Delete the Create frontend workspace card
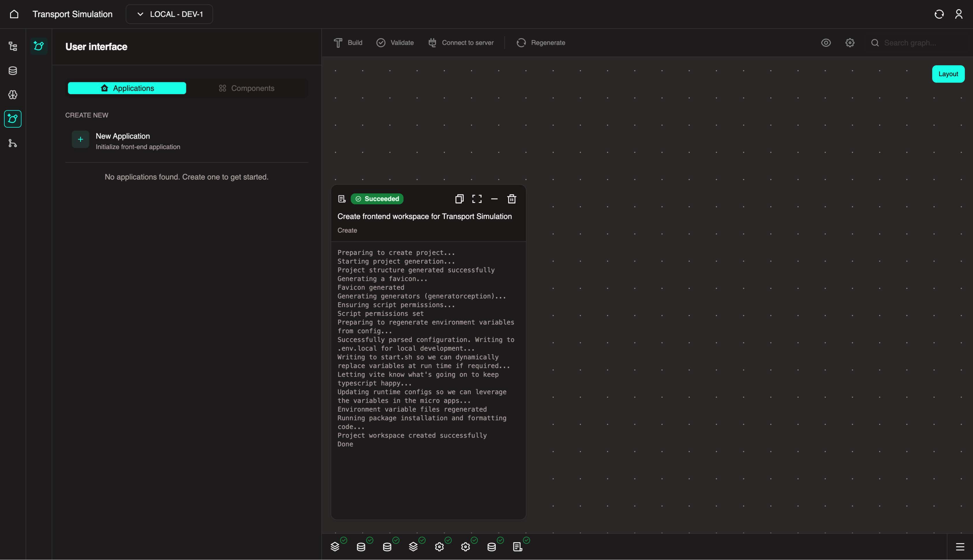Screen dimensions: 973x560 tap(512, 199)
